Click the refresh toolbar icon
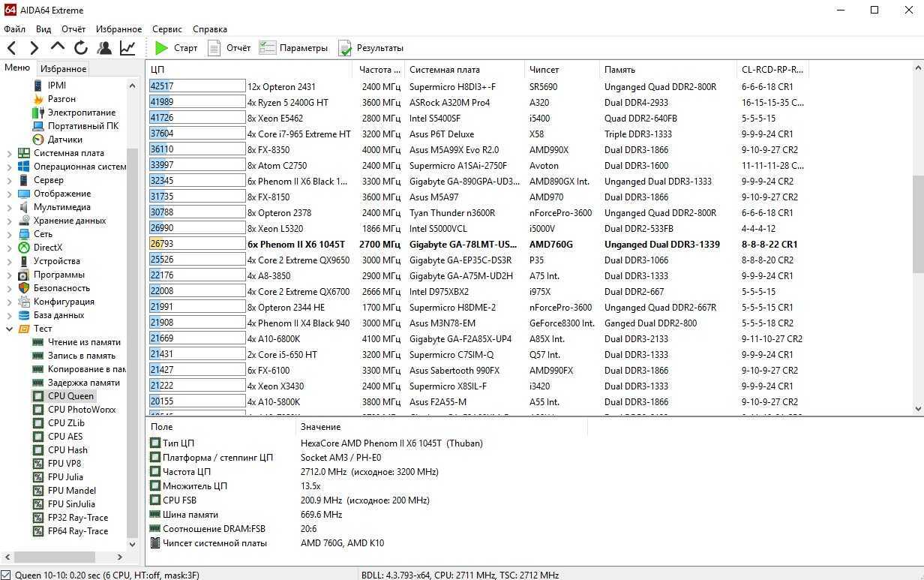Screen dimensions: 924x580 tap(81, 48)
